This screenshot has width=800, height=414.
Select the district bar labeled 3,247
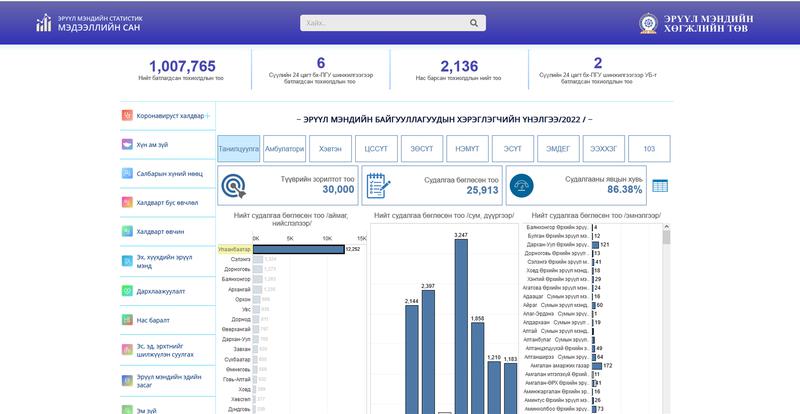click(461, 326)
